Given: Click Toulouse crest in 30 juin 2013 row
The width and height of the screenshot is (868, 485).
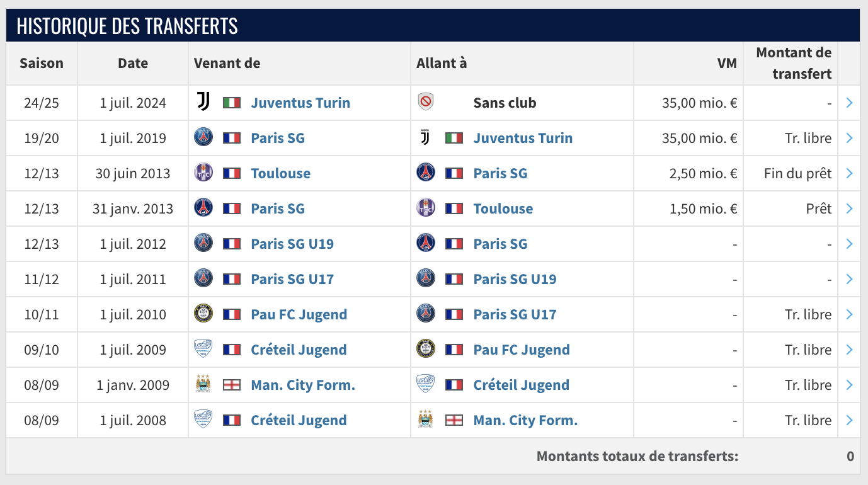Looking at the screenshot, I should tap(203, 173).
